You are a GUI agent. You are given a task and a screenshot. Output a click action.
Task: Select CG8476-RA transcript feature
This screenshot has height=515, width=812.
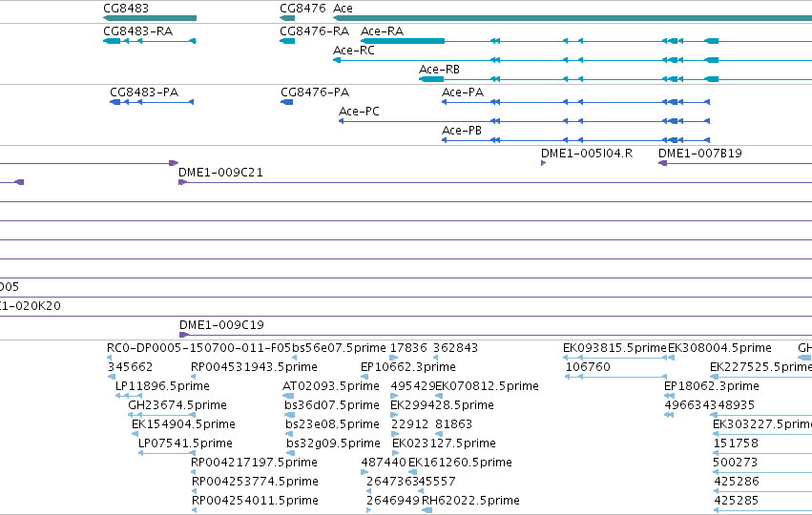pos(287,41)
